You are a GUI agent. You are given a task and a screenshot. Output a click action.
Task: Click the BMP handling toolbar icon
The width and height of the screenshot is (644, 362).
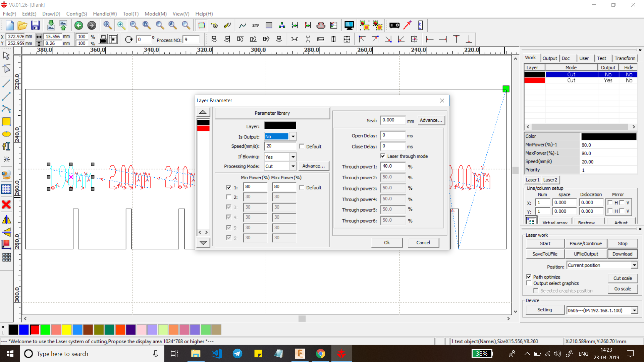tap(256, 25)
